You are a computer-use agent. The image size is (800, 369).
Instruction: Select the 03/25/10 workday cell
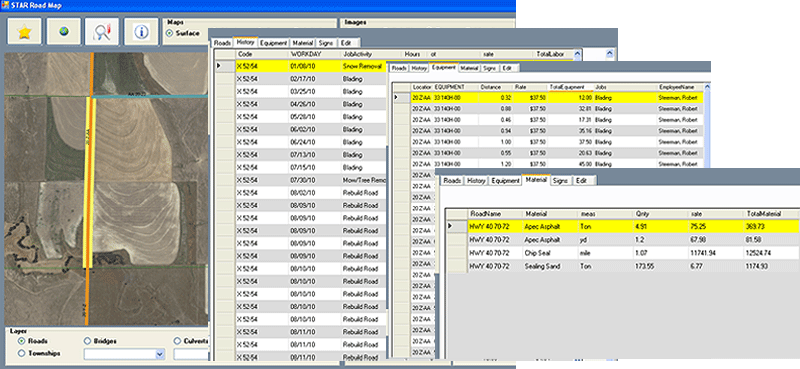point(315,92)
